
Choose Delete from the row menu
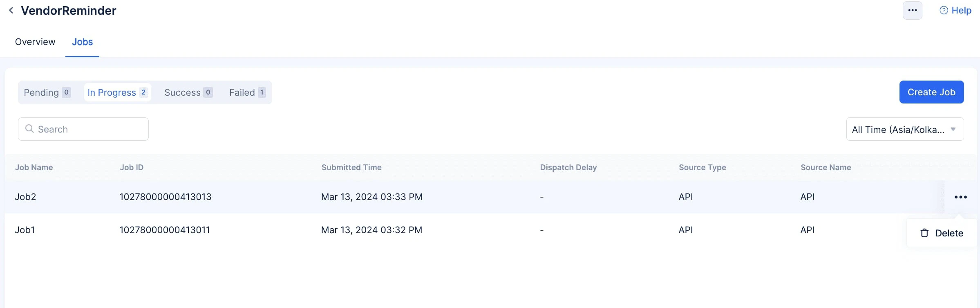click(949, 233)
